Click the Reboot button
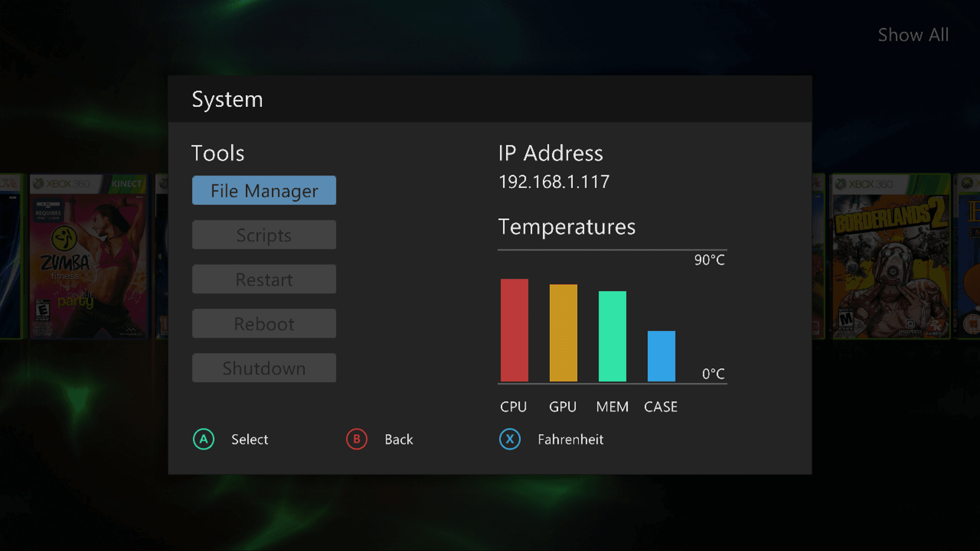Image resolution: width=980 pixels, height=551 pixels. pyautogui.click(x=264, y=323)
